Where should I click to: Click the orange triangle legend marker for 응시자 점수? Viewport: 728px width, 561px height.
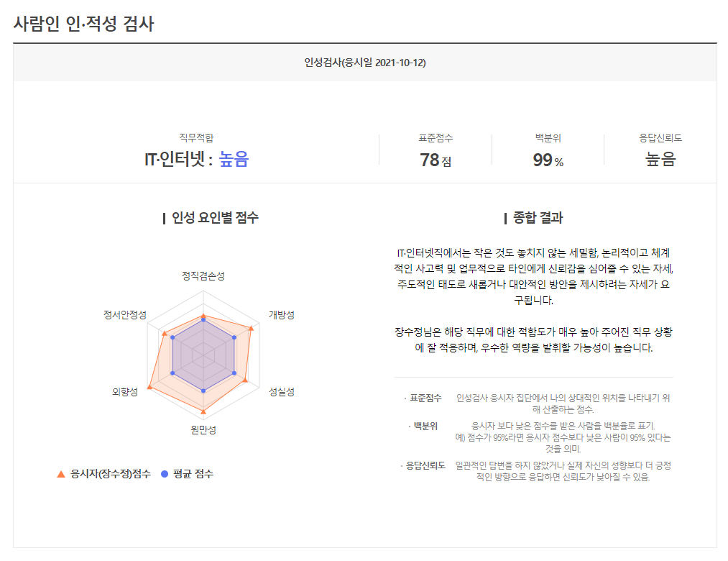(60, 474)
